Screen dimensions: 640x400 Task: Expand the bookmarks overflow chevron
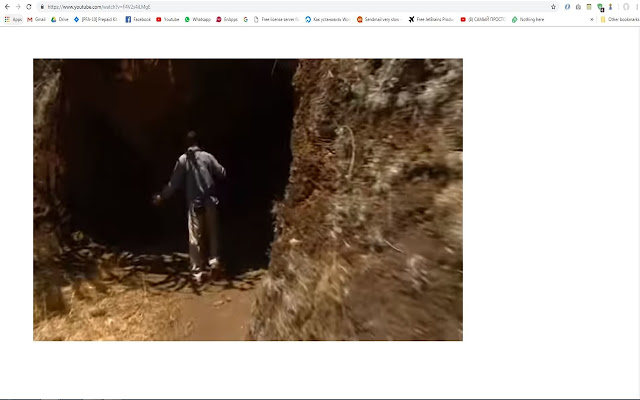[592, 19]
